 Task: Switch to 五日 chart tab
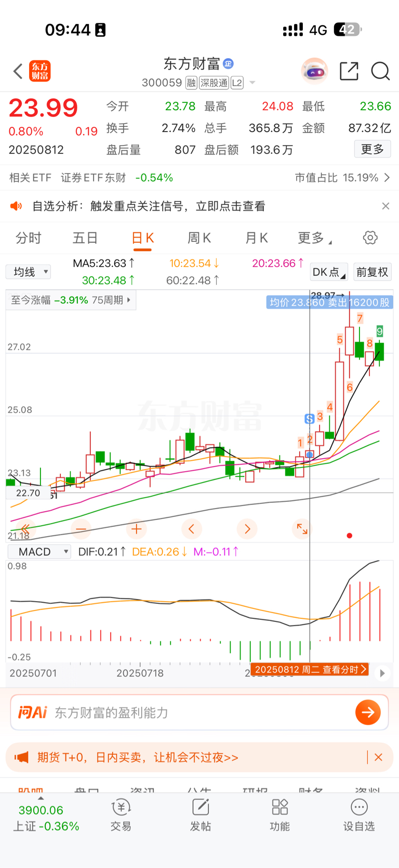pyautogui.click(x=85, y=238)
